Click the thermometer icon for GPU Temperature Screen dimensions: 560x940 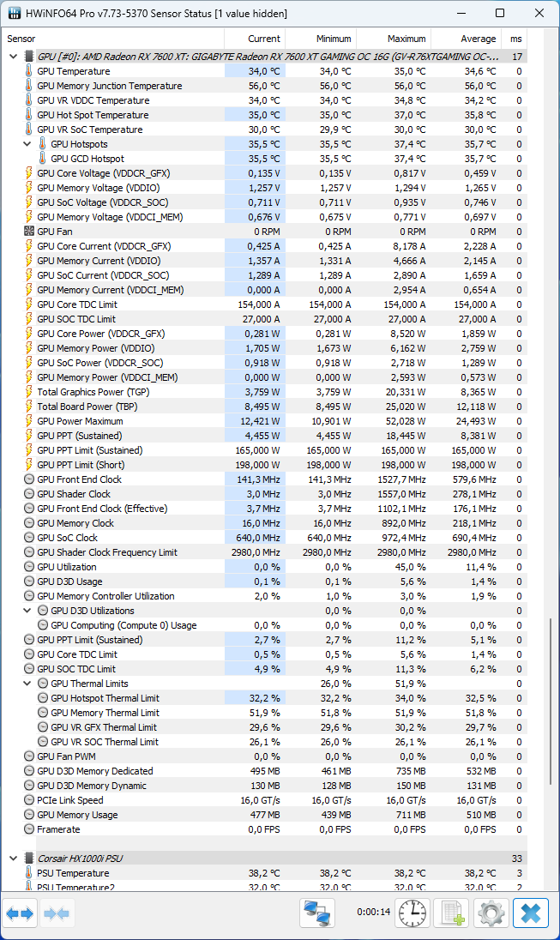pyautogui.click(x=28, y=70)
